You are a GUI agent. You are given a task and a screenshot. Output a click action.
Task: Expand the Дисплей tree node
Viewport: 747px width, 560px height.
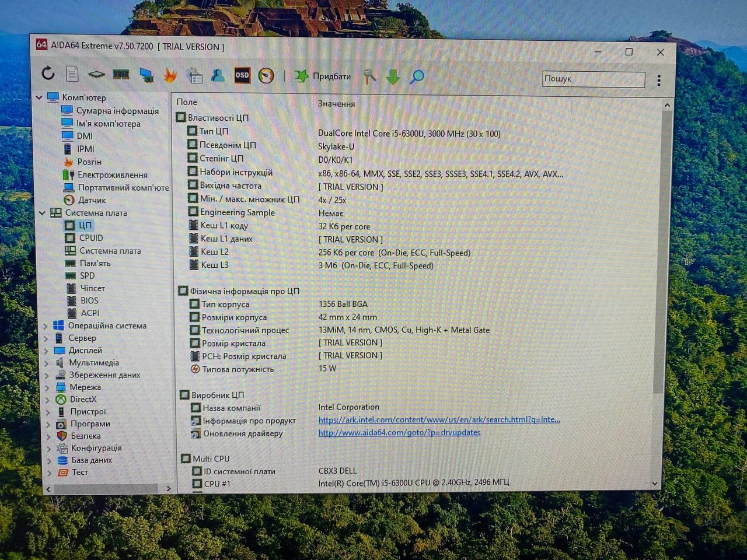coord(46,351)
